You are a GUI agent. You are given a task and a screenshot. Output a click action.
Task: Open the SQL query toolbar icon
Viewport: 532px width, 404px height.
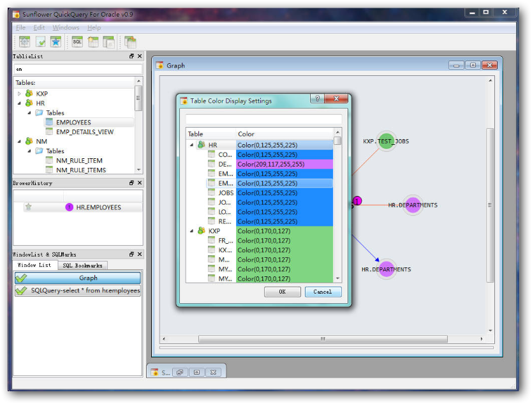pyautogui.click(x=77, y=41)
